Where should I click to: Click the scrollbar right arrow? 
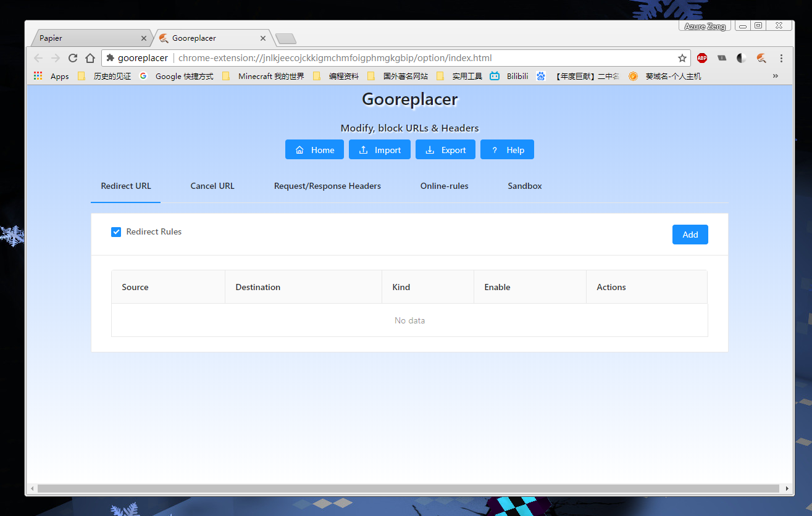(x=787, y=488)
